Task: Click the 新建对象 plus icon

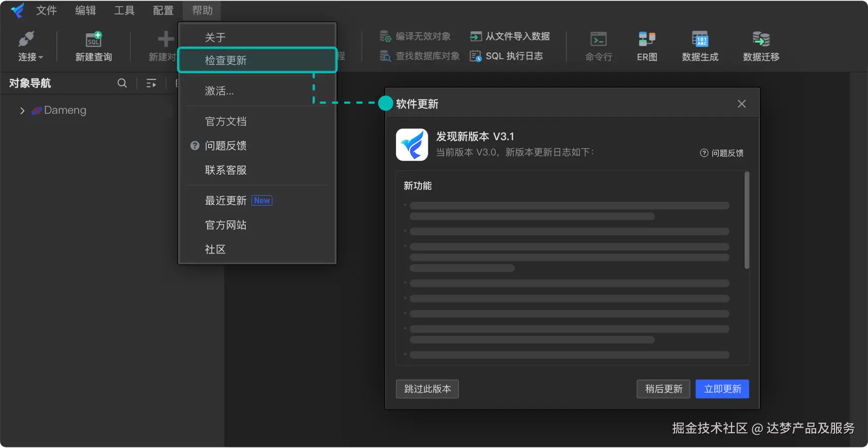Action: pos(165,39)
